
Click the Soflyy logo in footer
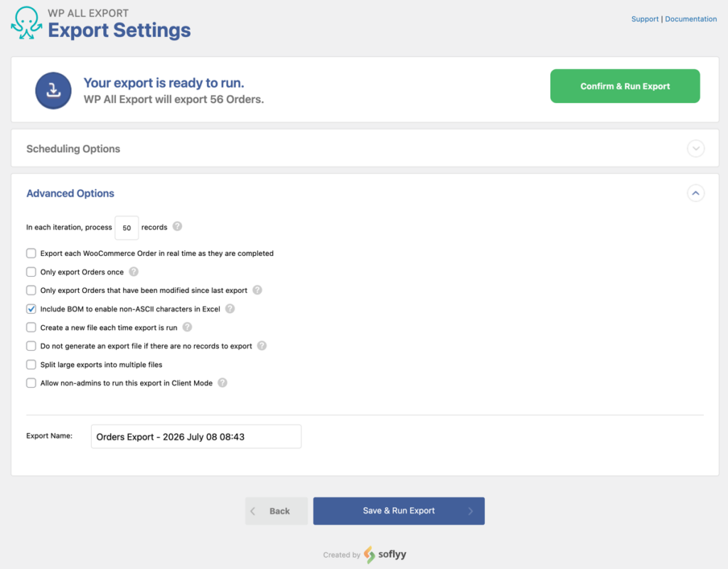[385, 554]
